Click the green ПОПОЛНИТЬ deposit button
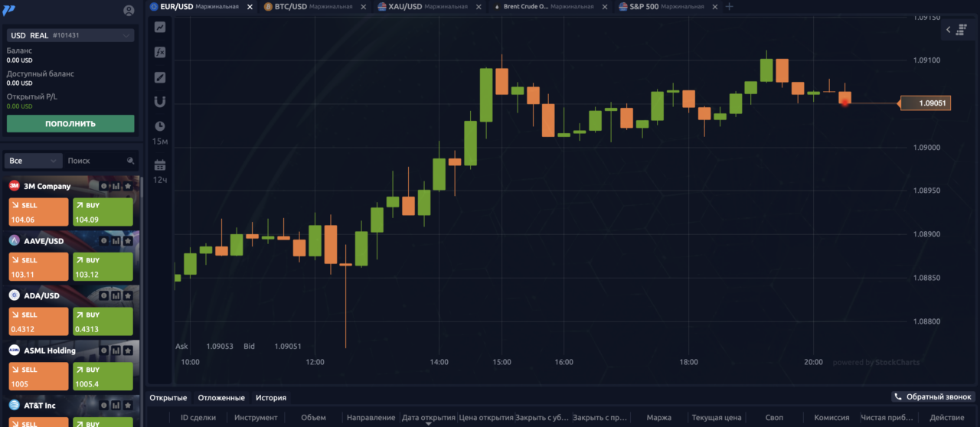Viewport: 980px width, 427px height. [70, 123]
